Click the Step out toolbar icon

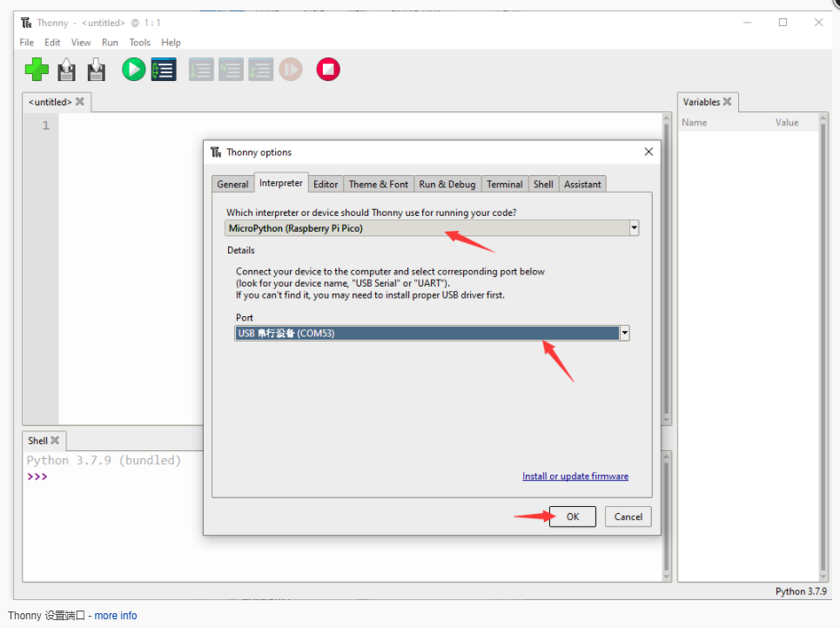pos(261,70)
